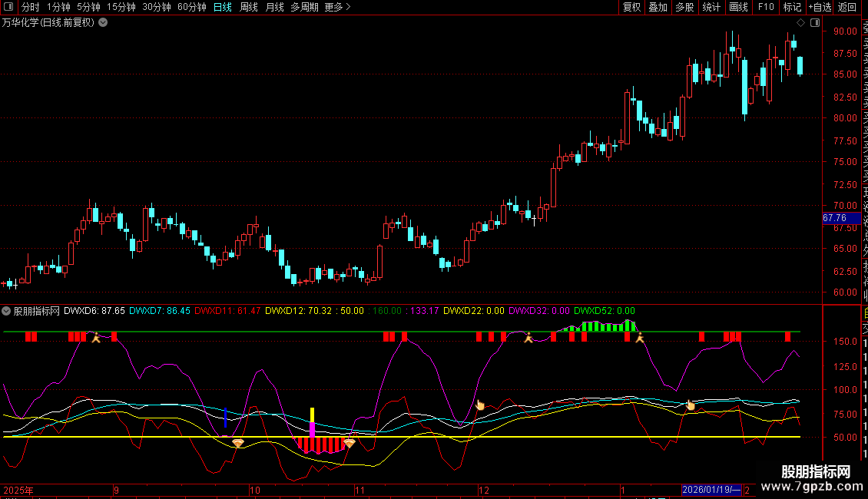This screenshot has width=868, height=499.
Task: Select the 60分钟 period tab
Action: [x=191, y=7]
